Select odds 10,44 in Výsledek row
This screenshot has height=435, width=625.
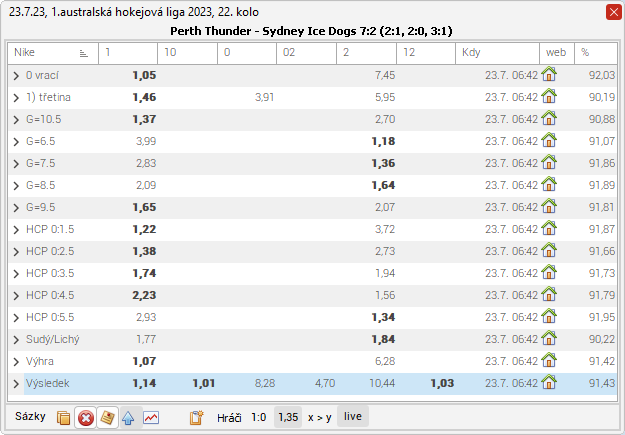click(382, 383)
